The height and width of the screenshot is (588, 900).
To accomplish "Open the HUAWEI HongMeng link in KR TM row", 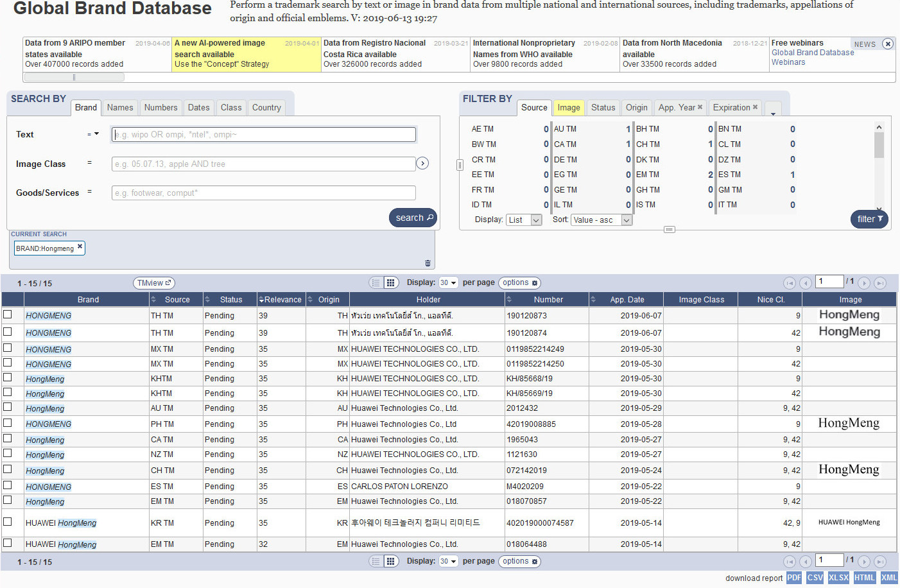I will coord(61,523).
